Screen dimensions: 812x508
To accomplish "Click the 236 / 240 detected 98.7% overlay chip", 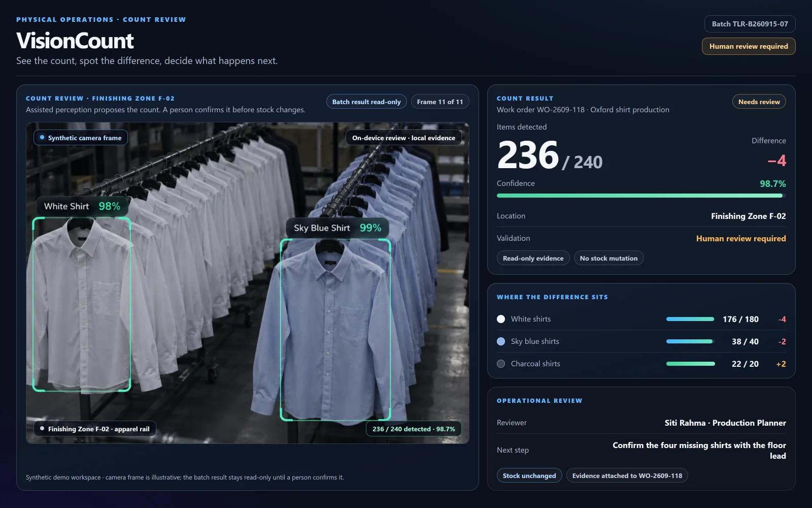I will click(414, 429).
